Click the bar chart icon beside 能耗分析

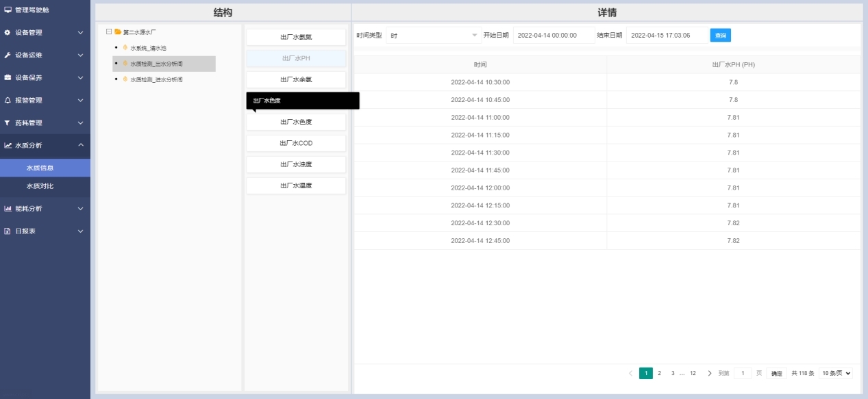(x=8, y=209)
